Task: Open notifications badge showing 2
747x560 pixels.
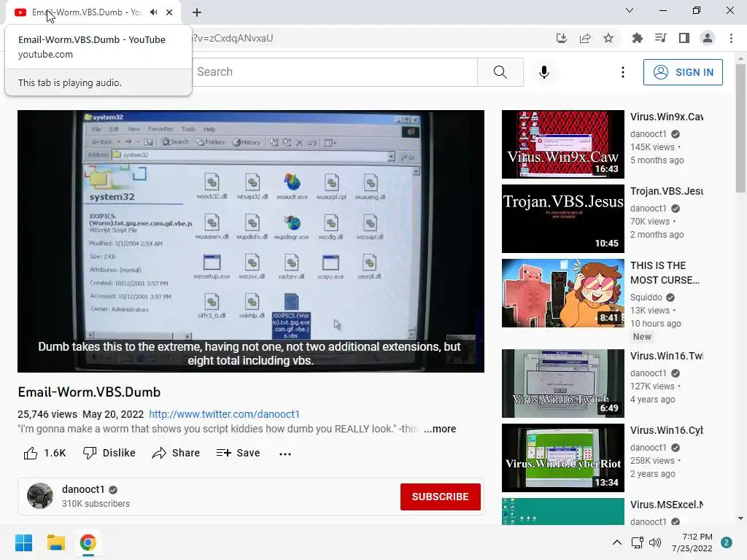Action: click(727, 542)
